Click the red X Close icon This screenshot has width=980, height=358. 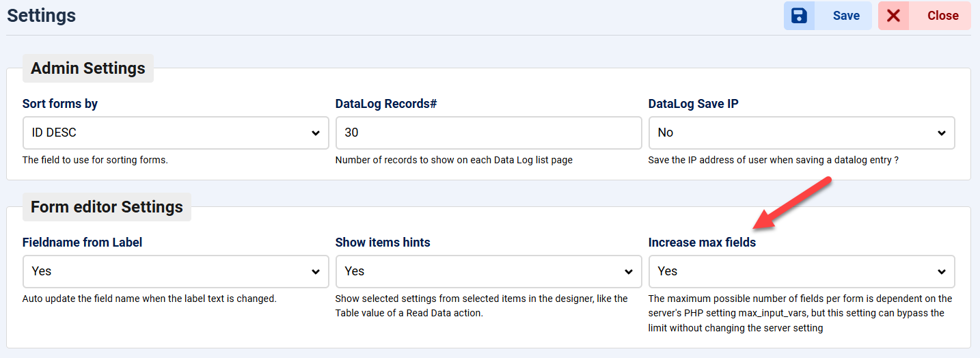click(x=893, y=16)
